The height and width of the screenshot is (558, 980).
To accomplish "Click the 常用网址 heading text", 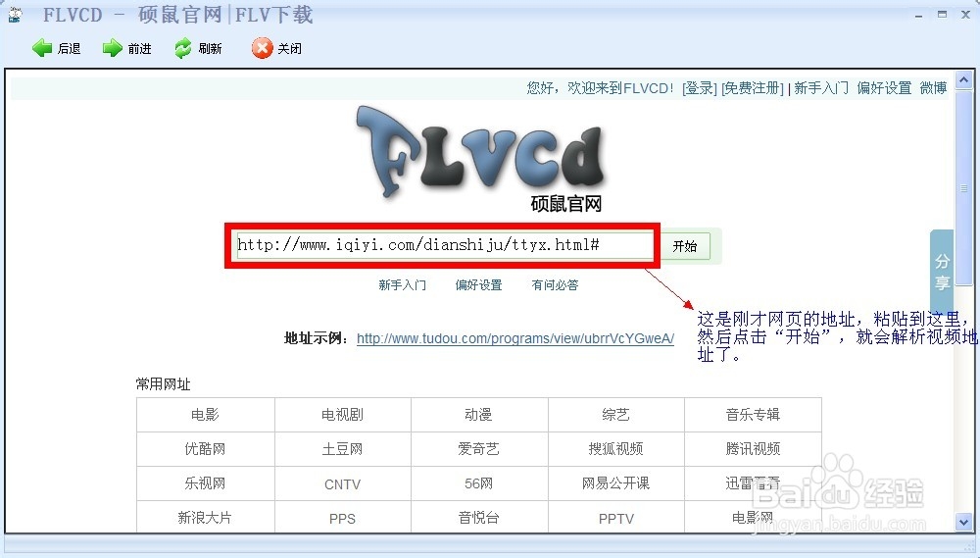I will [x=163, y=384].
